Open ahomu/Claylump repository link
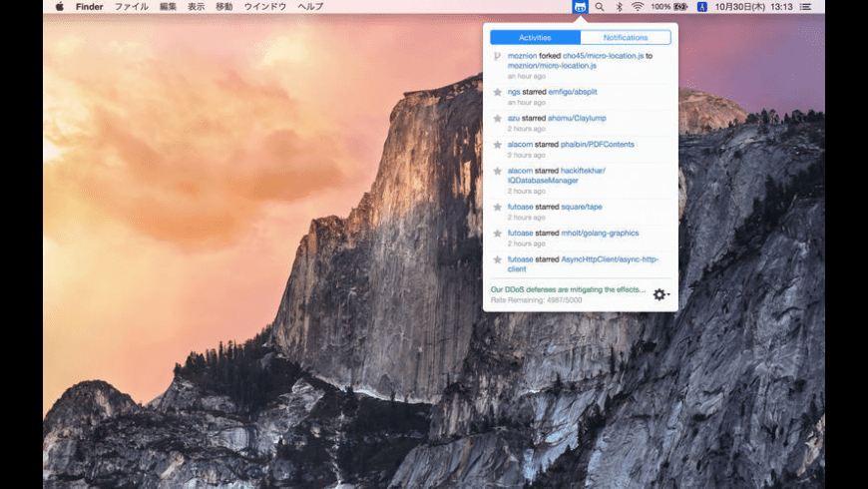Screen dimensions: 868x489 pos(577,119)
